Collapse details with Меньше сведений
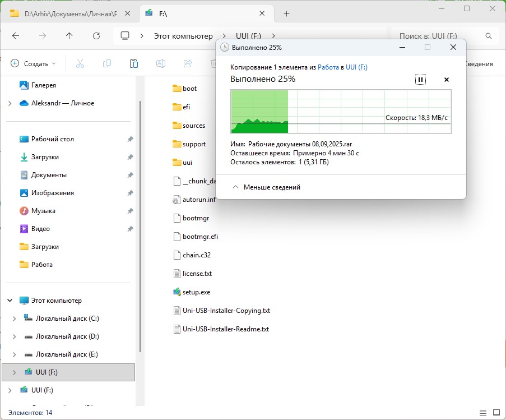Viewport: 506px width, 420px height. click(x=266, y=187)
